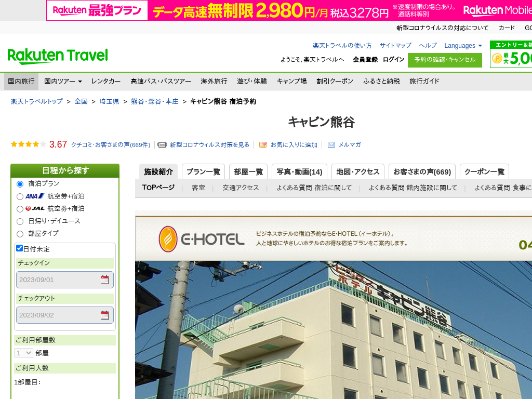532x399 pixels.
Task: Expand the Languages dropdown
Action: coord(463,46)
